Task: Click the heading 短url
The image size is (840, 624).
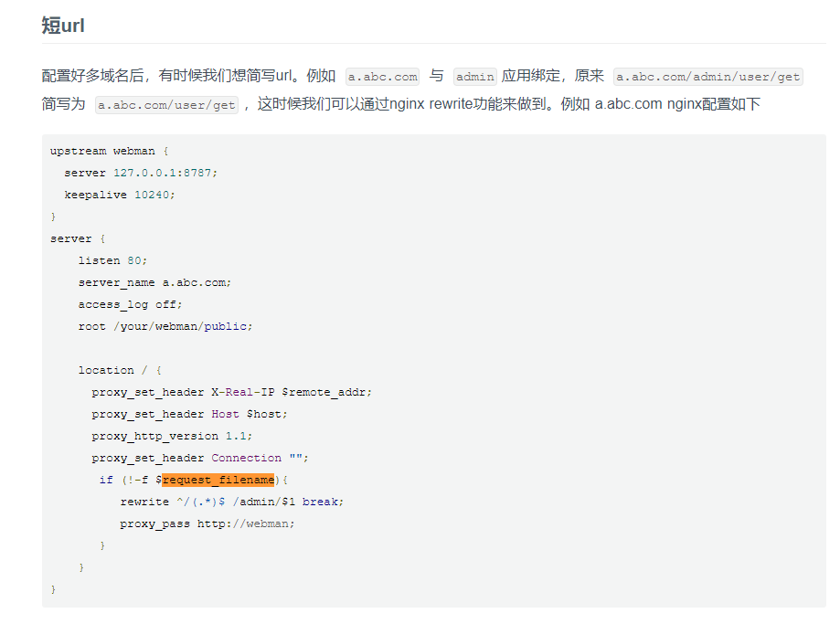Action: point(63,26)
